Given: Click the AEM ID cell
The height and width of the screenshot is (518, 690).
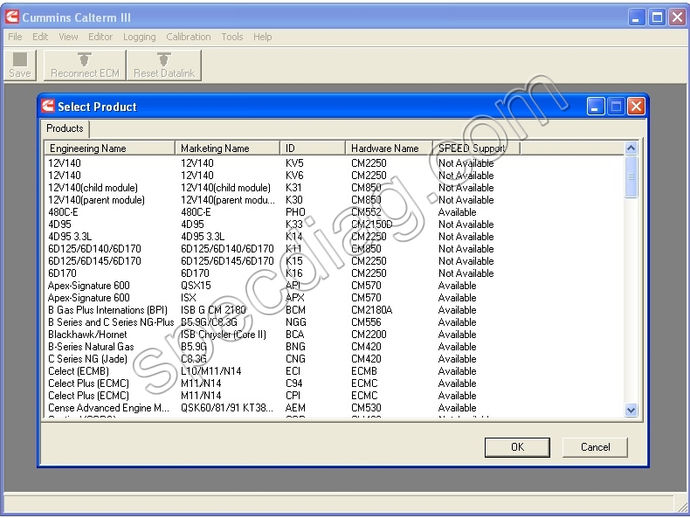Looking at the screenshot, I should [295, 408].
